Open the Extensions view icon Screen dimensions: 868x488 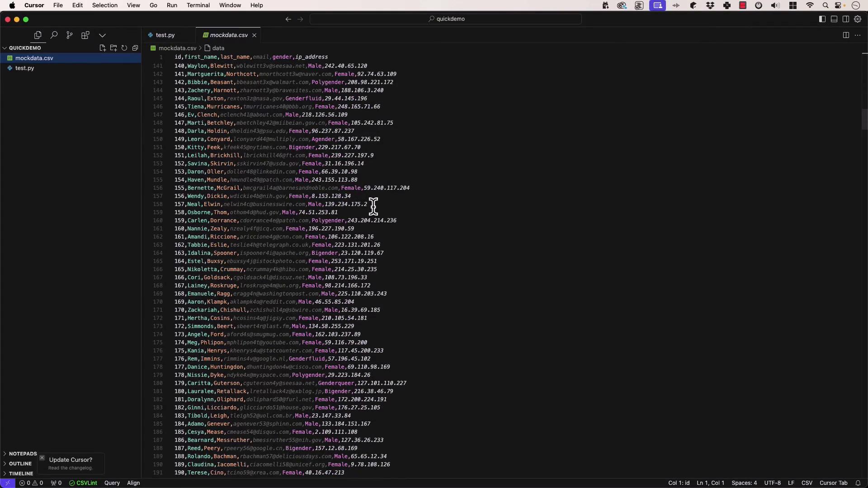[x=85, y=35]
